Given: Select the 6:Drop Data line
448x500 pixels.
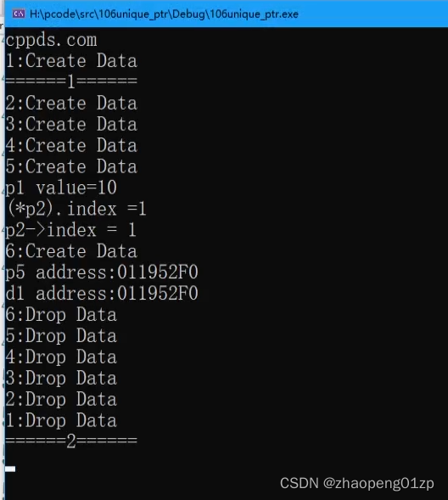Looking at the screenshot, I should coord(61,315).
